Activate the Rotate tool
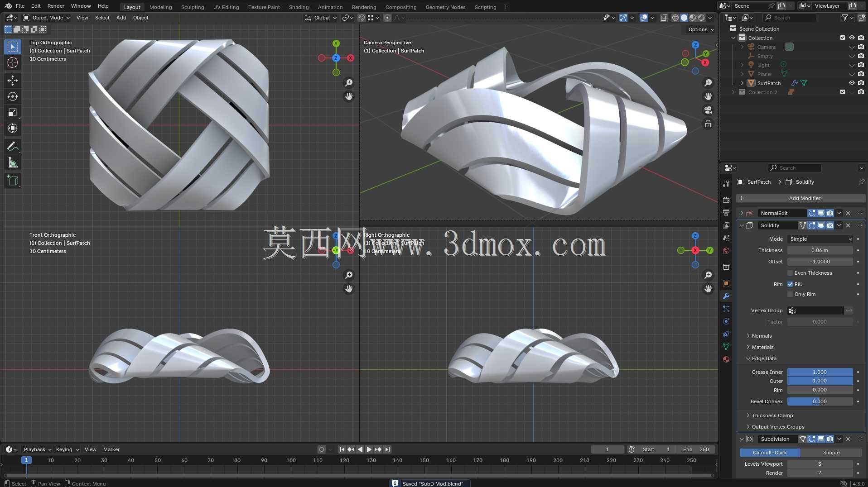 click(13, 96)
